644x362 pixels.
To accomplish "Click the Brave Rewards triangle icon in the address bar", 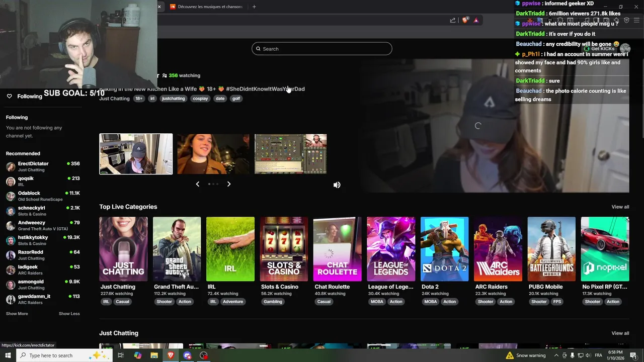I will [x=476, y=20].
